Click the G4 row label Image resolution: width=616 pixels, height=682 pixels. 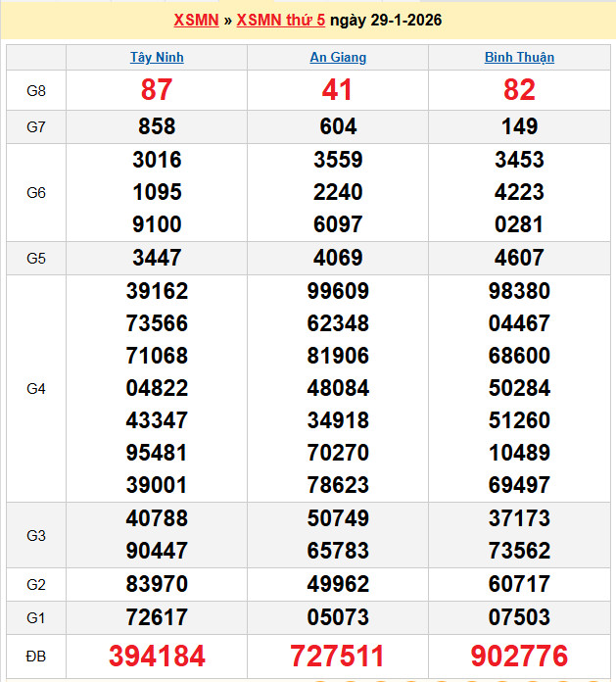[x=36, y=389]
